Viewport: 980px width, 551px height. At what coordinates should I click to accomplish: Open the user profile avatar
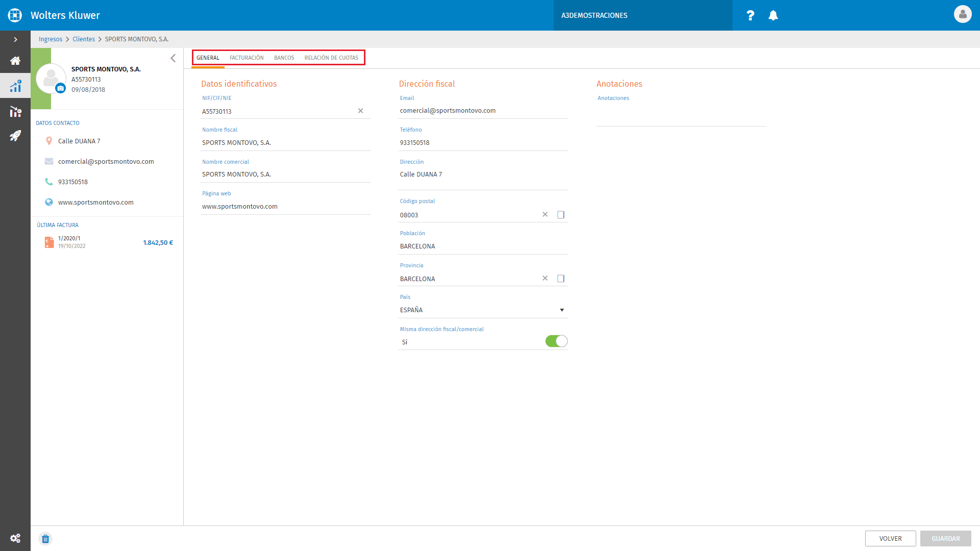pos(963,14)
